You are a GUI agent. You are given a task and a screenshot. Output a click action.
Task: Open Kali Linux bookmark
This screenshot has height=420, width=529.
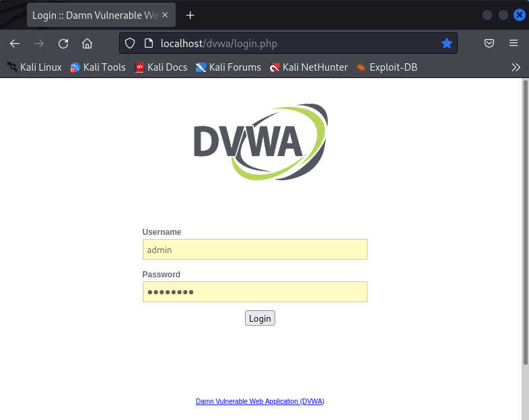pyautogui.click(x=34, y=67)
